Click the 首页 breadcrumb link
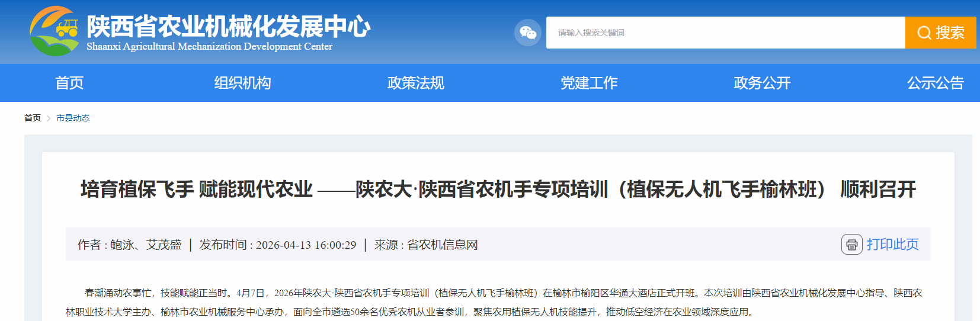Viewport: 980px width, 321px height. coord(33,118)
